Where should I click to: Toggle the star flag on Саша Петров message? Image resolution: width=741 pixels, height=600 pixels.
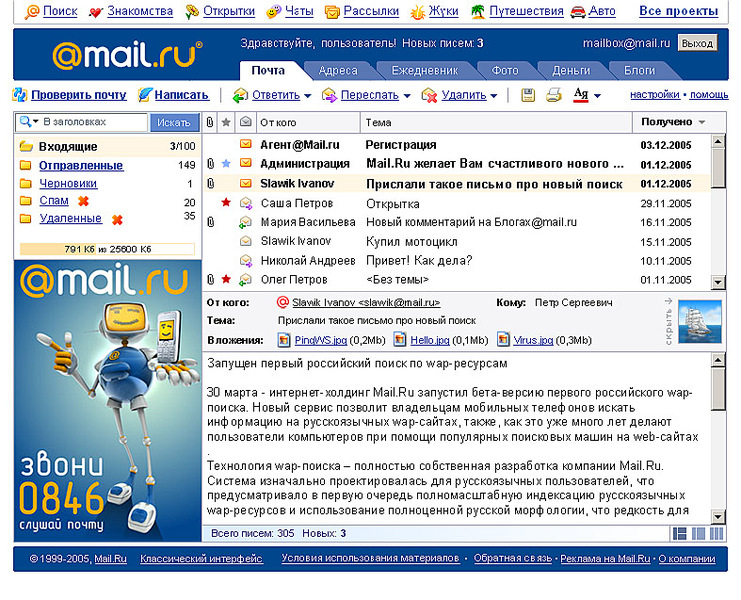click(x=226, y=203)
